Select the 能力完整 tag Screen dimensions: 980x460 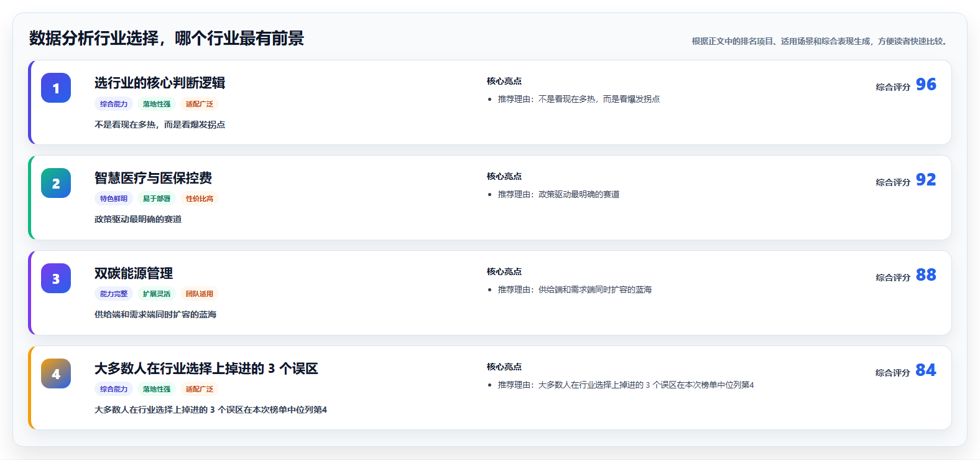[114, 294]
